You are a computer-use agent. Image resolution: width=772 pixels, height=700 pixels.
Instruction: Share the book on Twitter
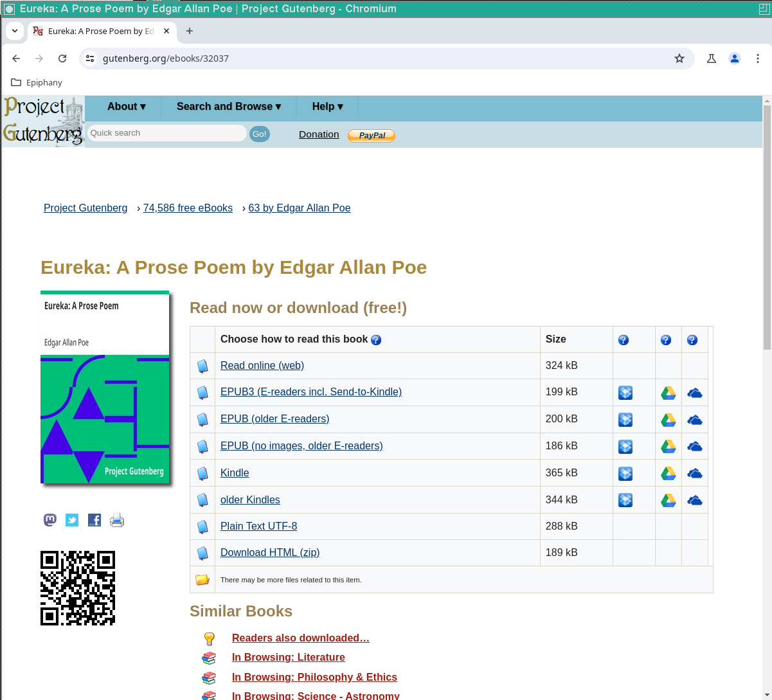[72, 520]
